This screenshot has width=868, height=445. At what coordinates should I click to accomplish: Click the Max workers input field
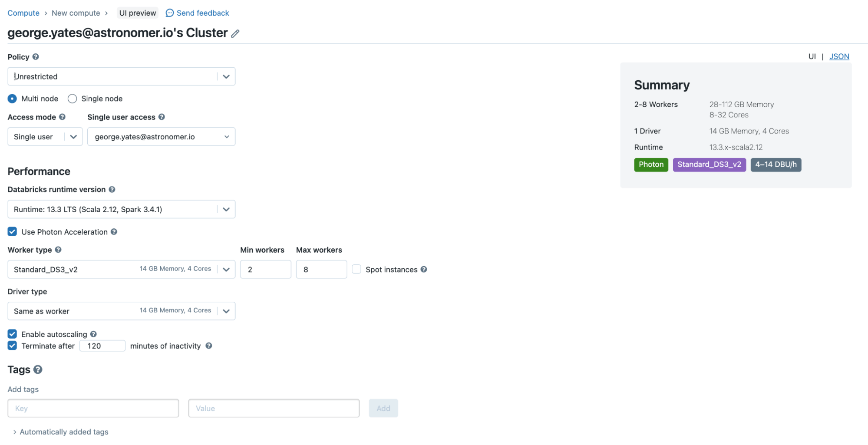[x=321, y=269]
